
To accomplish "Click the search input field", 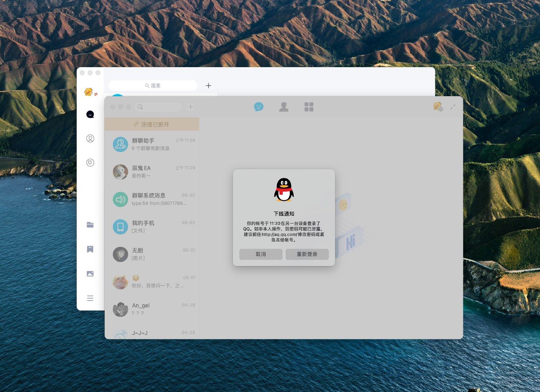I will tap(159, 107).
